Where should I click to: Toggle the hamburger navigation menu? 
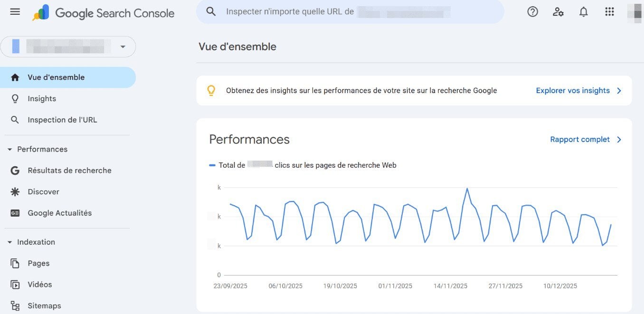pos(15,11)
